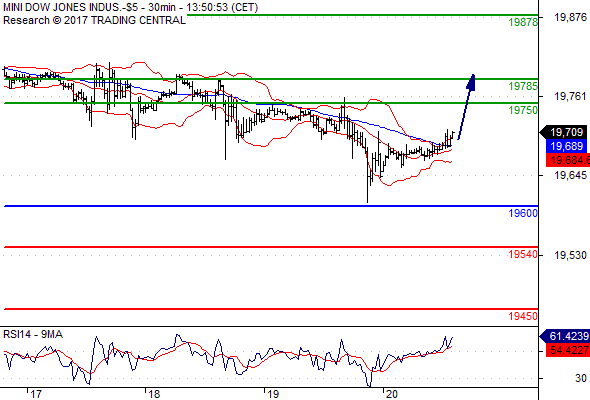Click the red 19,684 price tag

click(568, 160)
